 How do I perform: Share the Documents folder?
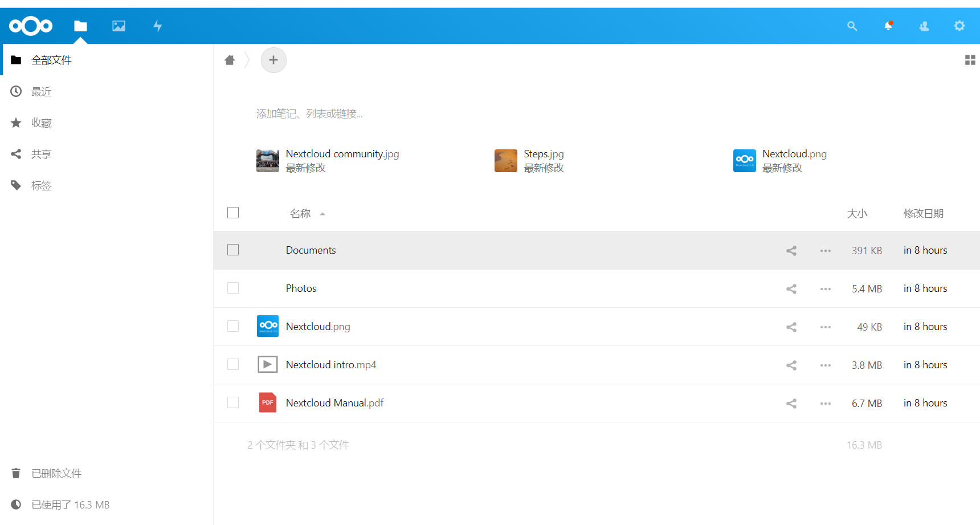click(791, 250)
